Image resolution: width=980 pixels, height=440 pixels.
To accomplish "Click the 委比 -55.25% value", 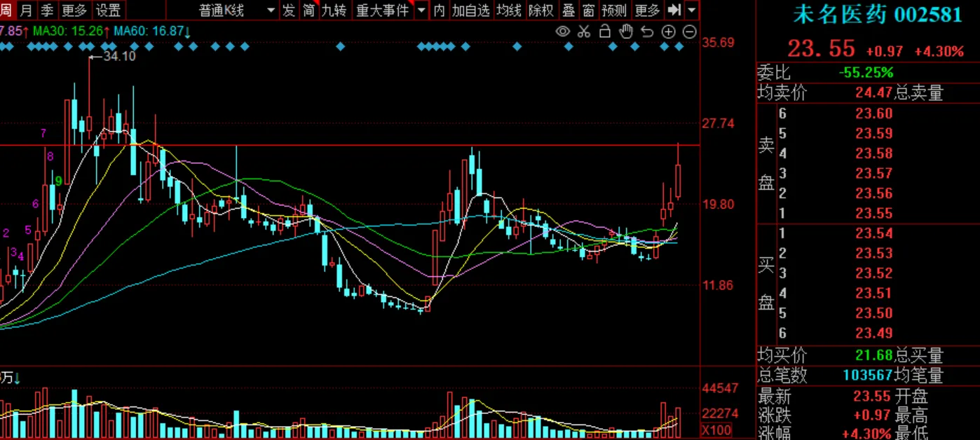I will (866, 72).
